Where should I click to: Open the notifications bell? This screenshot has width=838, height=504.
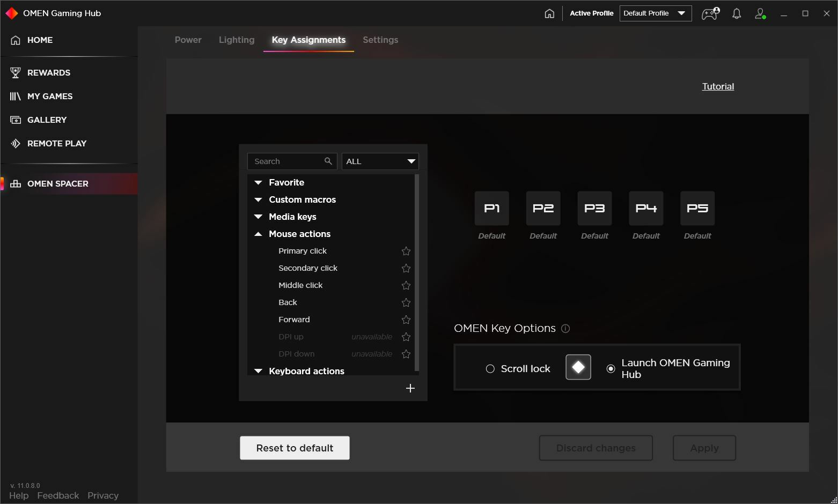tap(736, 14)
